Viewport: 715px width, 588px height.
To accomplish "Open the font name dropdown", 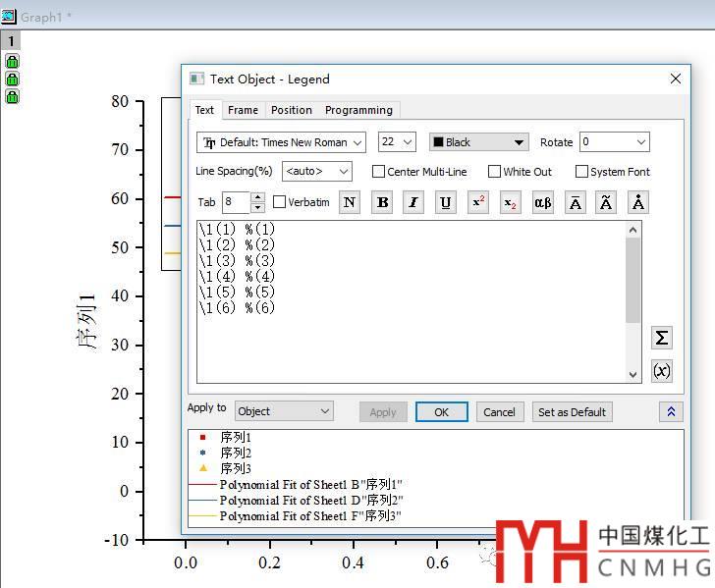I will coord(281,142).
